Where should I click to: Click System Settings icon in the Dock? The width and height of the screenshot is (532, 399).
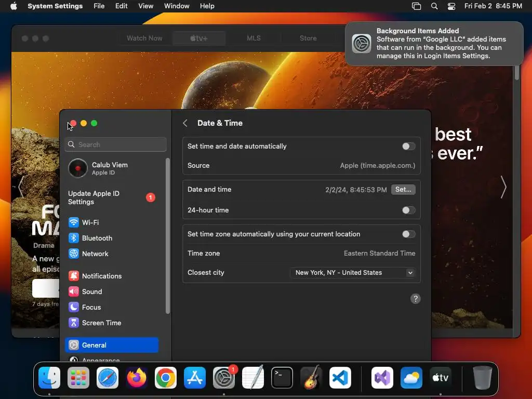coord(224,378)
